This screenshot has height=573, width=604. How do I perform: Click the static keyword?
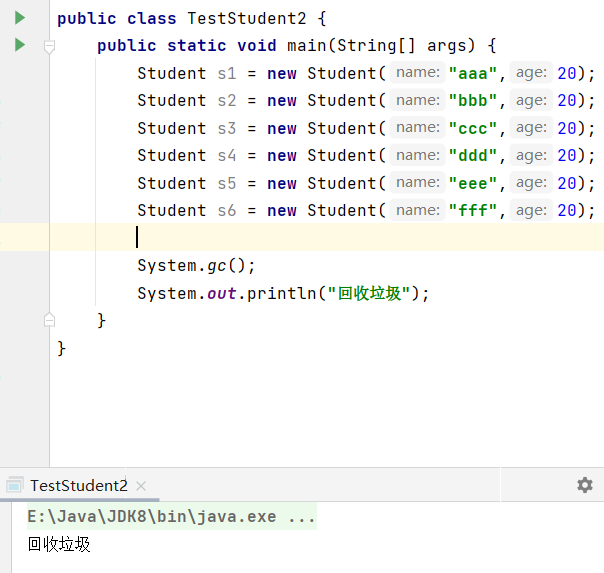(x=196, y=45)
